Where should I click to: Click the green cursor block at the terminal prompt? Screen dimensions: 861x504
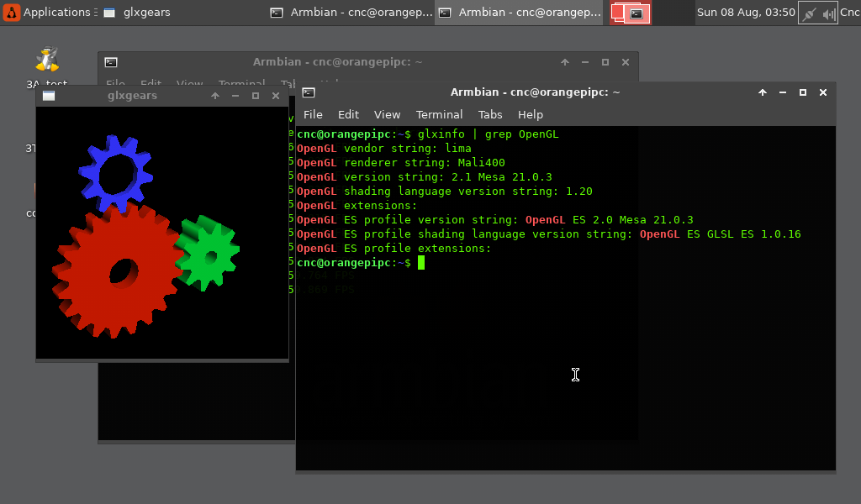421,263
